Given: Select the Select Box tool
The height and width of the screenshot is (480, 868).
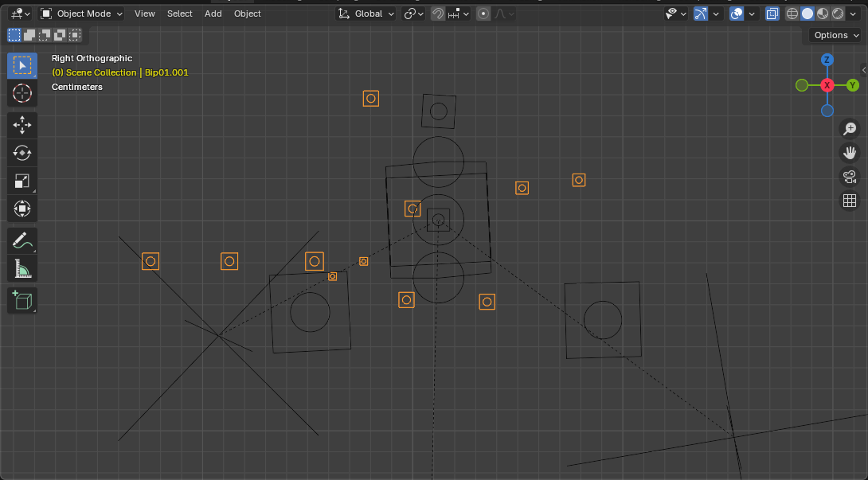Looking at the screenshot, I should point(22,66).
